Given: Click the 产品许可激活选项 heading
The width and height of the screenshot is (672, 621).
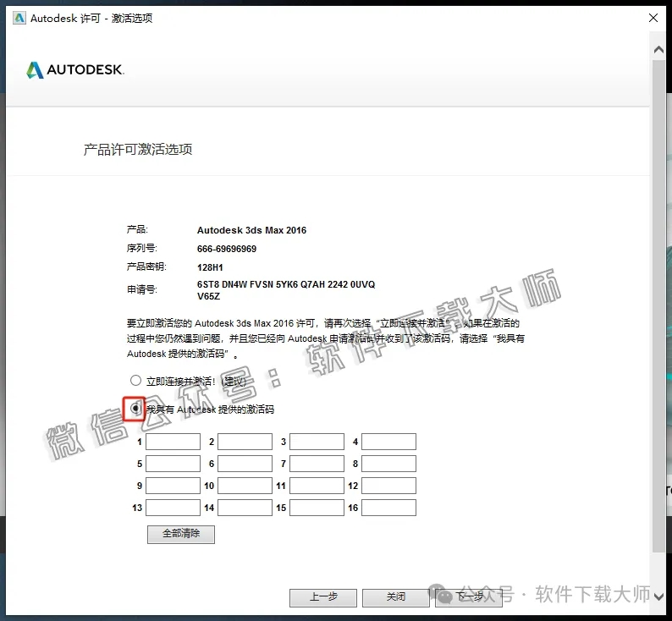Looking at the screenshot, I should (138, 150).
